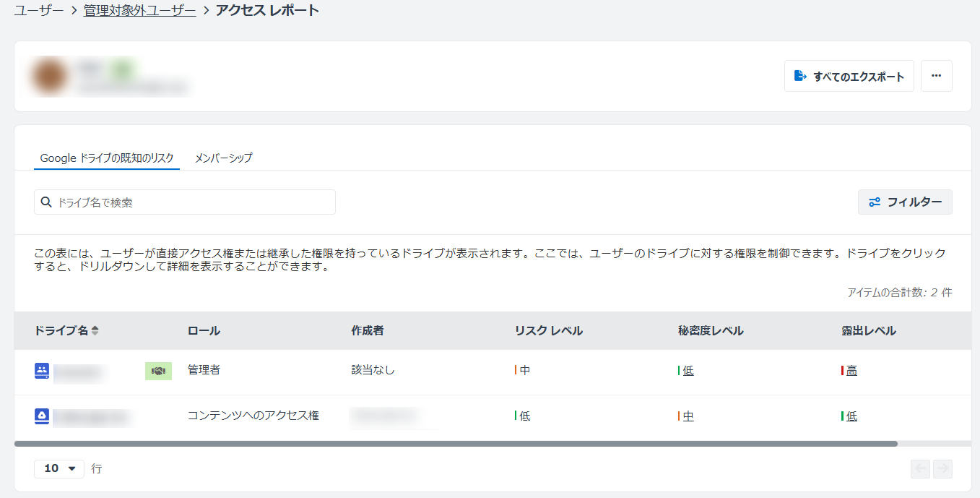Click the 露出レベル column header
The height and width of the screenshot is (498, 980).
869,330
